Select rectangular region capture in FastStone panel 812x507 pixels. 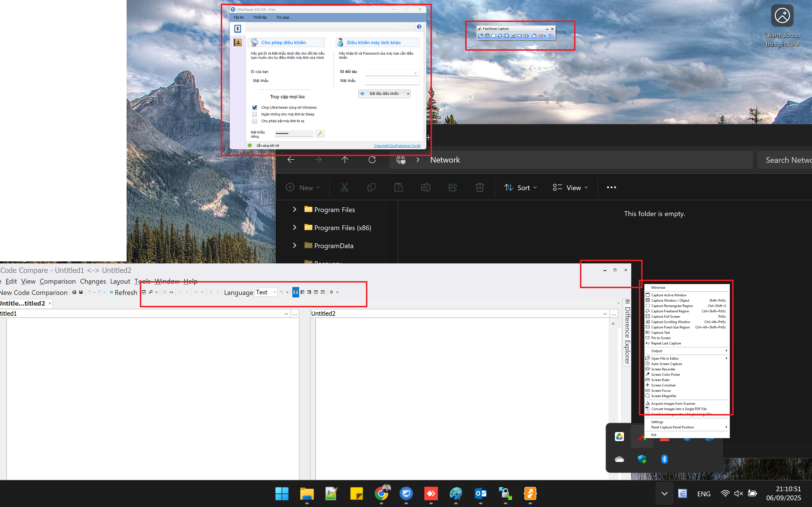pos(494,36)
